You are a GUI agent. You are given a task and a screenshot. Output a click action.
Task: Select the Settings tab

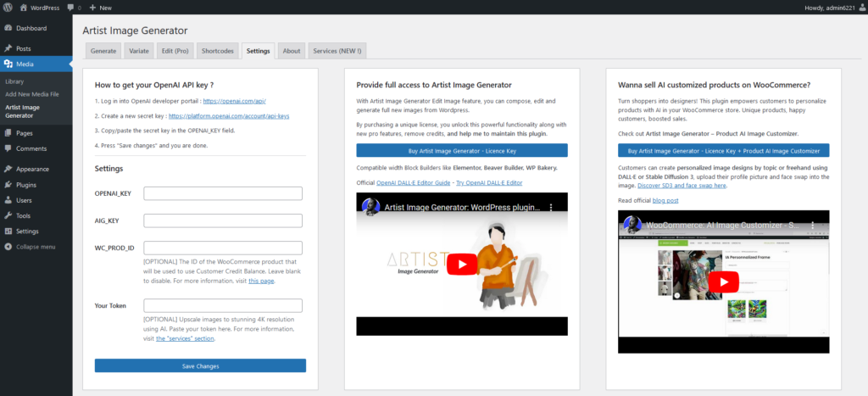(x=258, y=51)
